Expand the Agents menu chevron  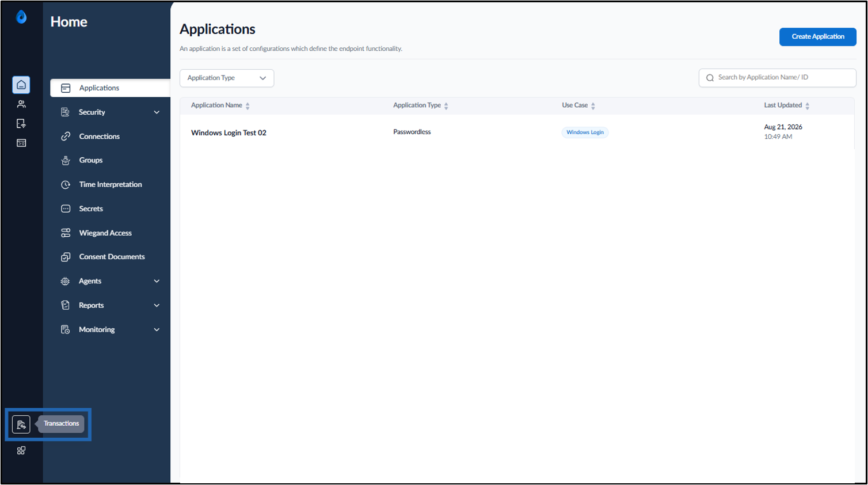pyautogui.click(x=157, y=281)
